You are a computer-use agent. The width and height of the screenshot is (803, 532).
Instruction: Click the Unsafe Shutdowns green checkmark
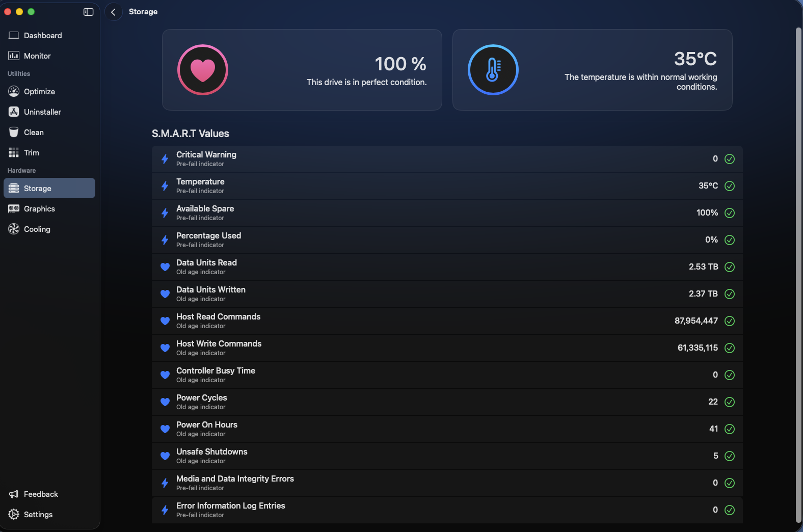[730, 456]
